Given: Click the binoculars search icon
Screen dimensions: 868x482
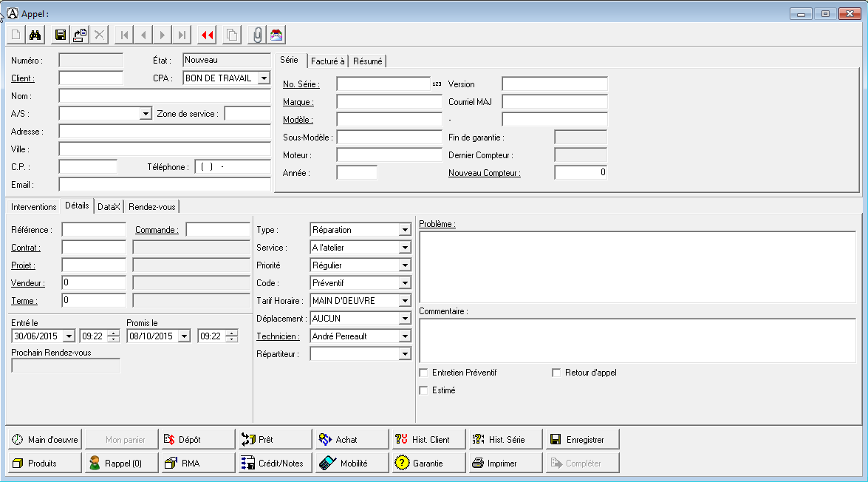Looking at the screenshot, I should tap(35, 34).
